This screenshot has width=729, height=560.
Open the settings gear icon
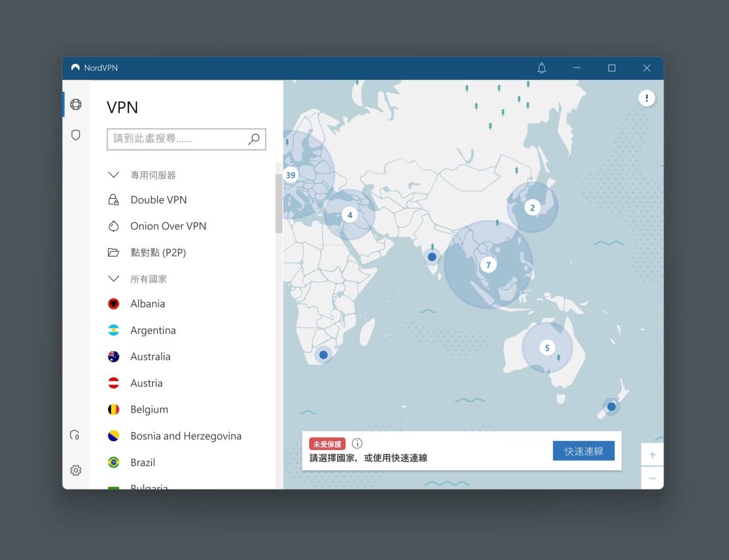coord(76,470)
